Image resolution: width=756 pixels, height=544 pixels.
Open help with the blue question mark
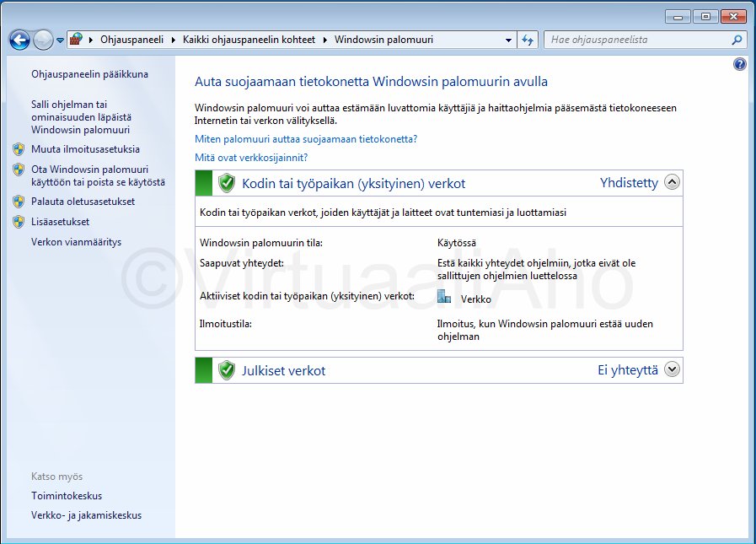point(740,64)
